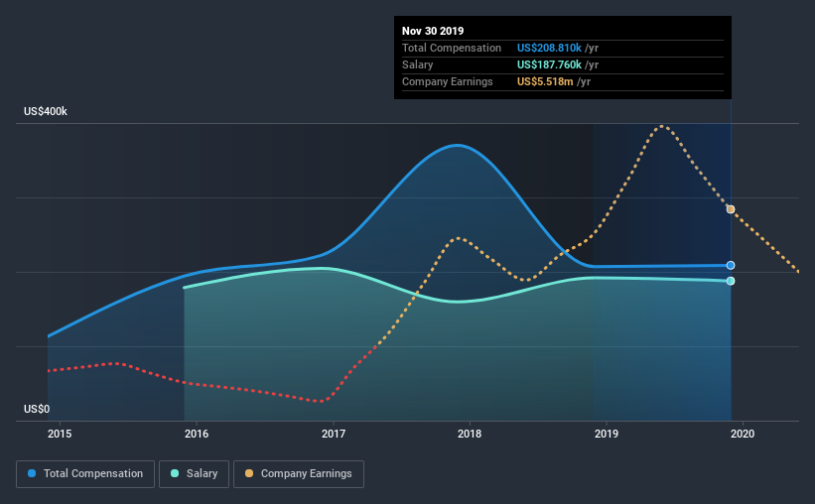The image size is (815, 504).
Task: Select the teal Salary data point marker
Action: click(731, 281)
